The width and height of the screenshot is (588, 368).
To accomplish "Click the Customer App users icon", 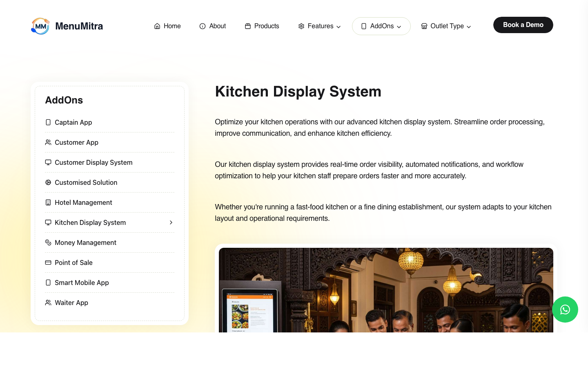I will 48,142.
